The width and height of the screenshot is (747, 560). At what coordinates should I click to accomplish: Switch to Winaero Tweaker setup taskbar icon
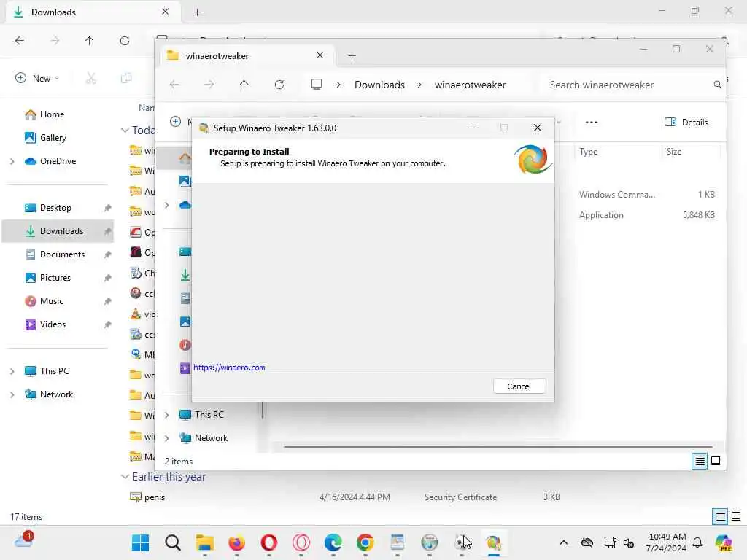494,542
